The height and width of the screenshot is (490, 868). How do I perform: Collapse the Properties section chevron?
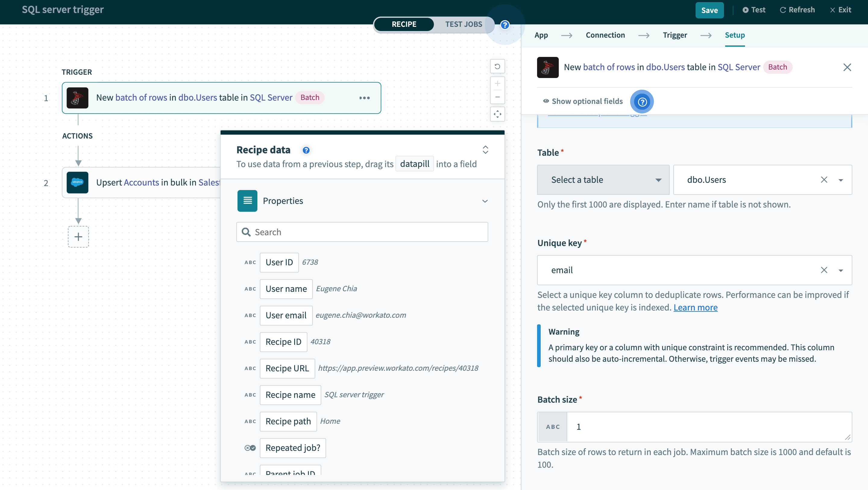tap(485, 201)
